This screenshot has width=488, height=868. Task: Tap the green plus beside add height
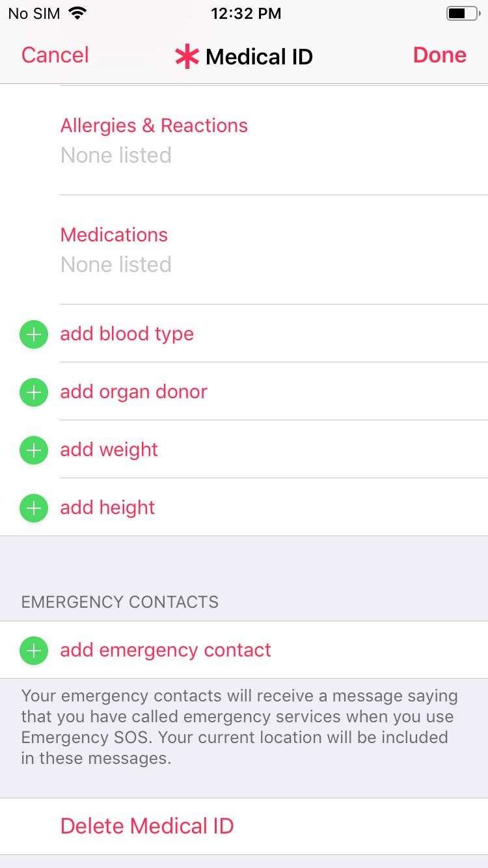[33, 508]
